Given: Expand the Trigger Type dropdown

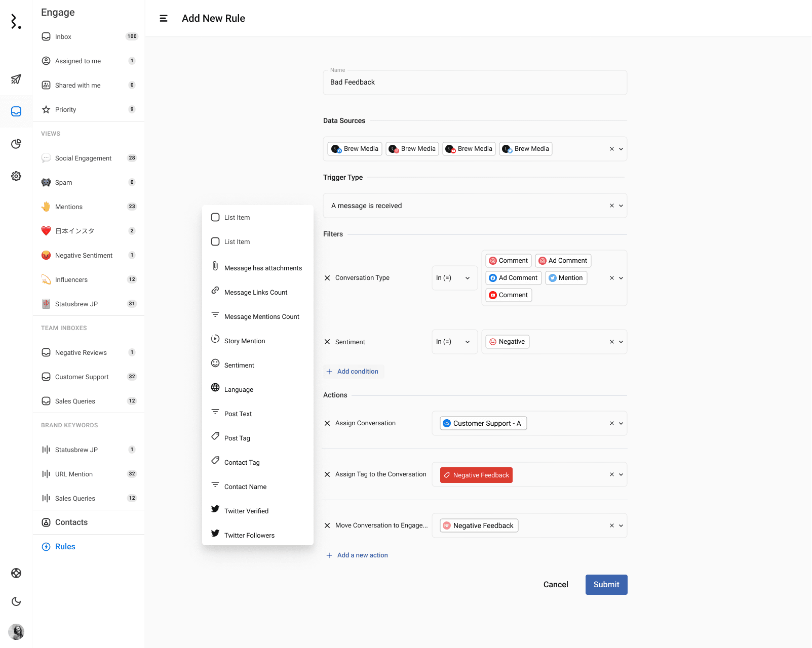Looking at the screenshot, I should click(621, 206).
